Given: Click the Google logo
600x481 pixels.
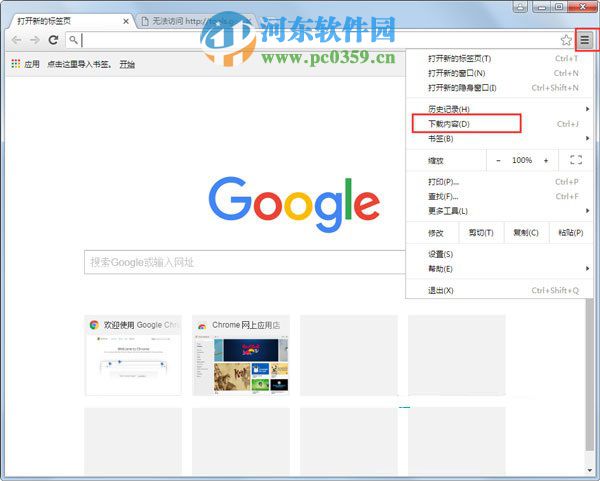Looking at the screenshot, I should pyautogui.click(x=294, y=204).
